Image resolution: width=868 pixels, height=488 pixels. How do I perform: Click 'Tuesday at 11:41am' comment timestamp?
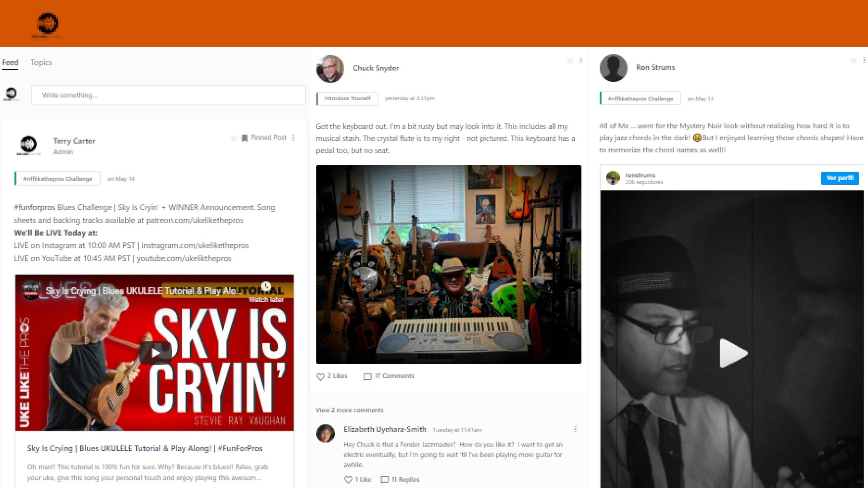(457, 430)
